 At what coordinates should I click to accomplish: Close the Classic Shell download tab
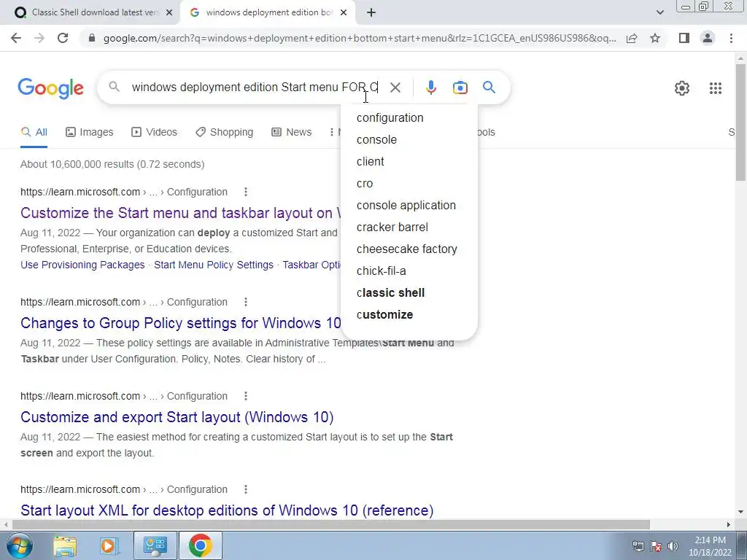(169, 13)
